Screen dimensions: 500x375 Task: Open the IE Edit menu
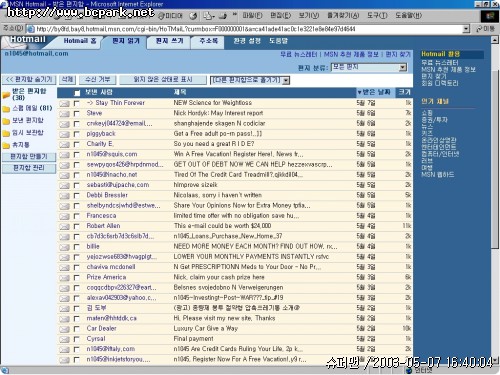tap(280, 15)
